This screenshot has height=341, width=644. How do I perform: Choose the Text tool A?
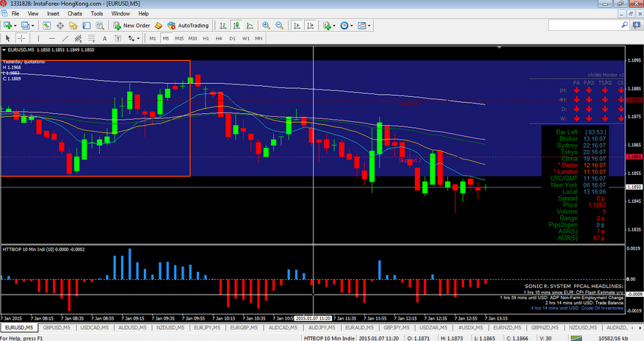click(105, 38)
